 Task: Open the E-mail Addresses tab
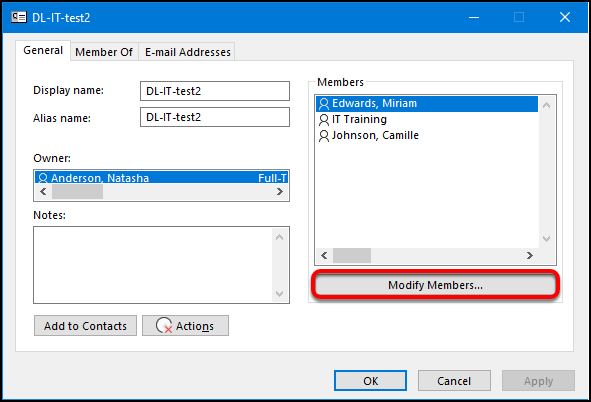[x=188, y=52]
